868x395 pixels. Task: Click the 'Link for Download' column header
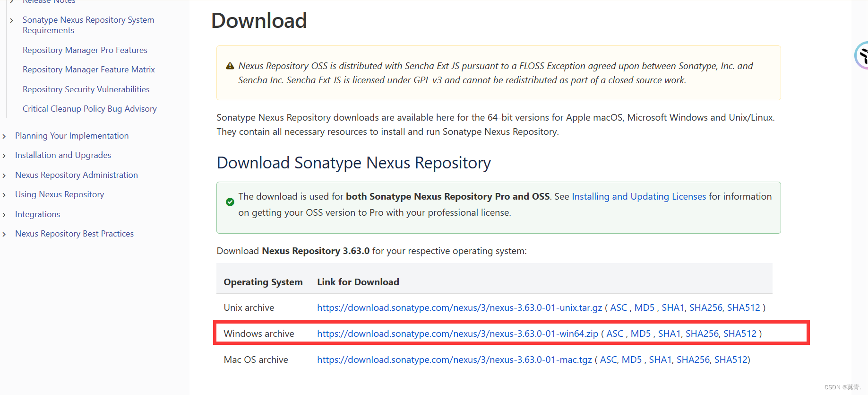point(358,282)
